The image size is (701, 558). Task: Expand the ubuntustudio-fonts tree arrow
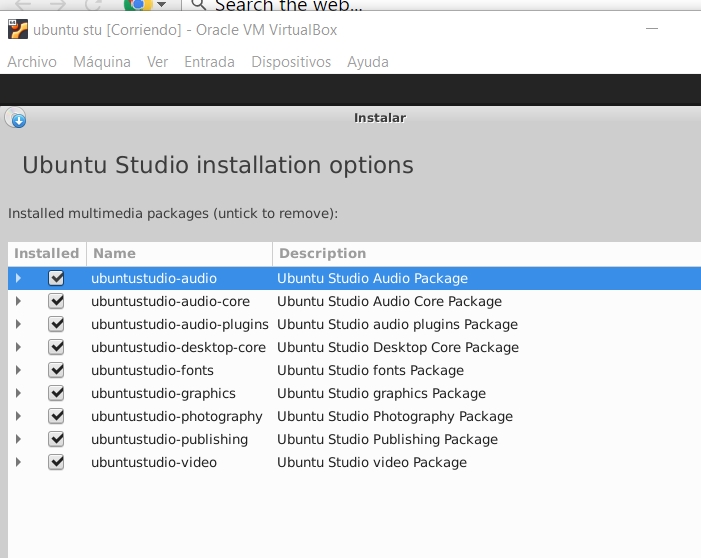point(18,370)
